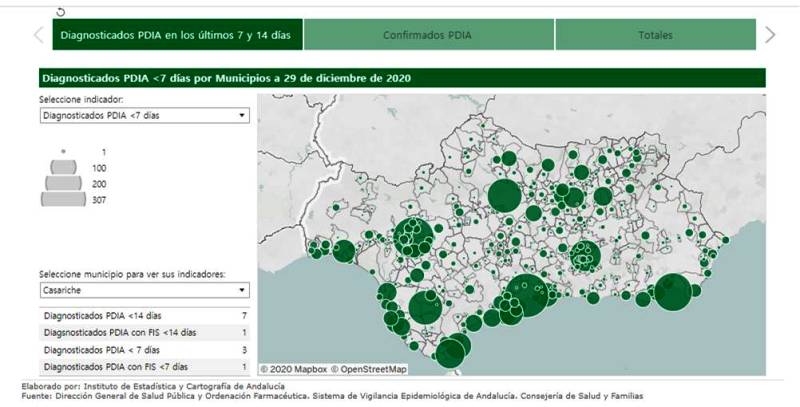Click the size legend bubble for 100
Viewport: 800px width, 407px height.
click(63, 167)
